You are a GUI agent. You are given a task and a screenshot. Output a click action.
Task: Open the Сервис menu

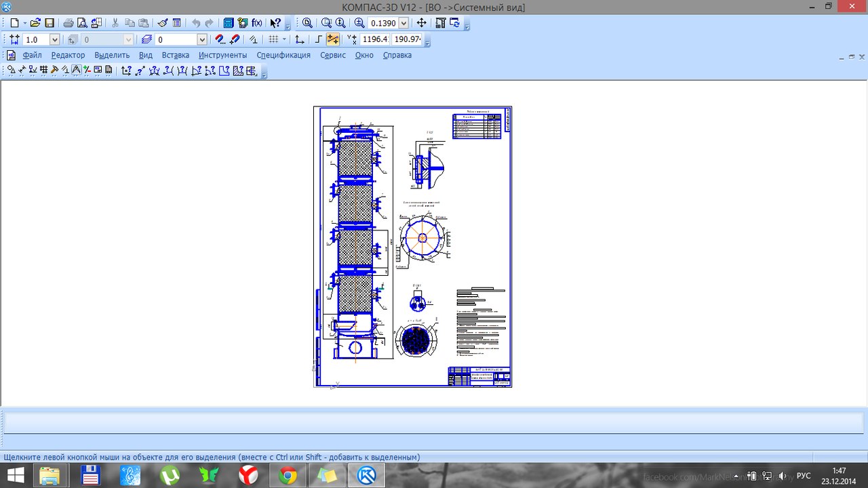tap(333, 55)
